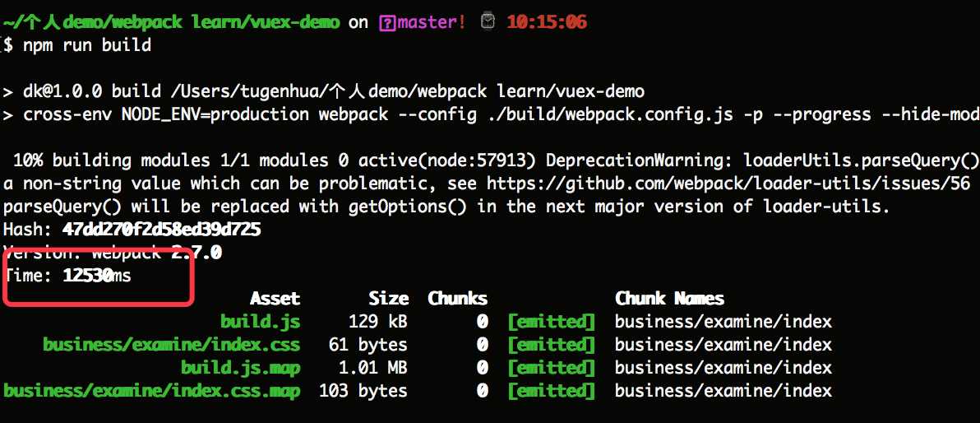Click the build.js asset name

260,322
